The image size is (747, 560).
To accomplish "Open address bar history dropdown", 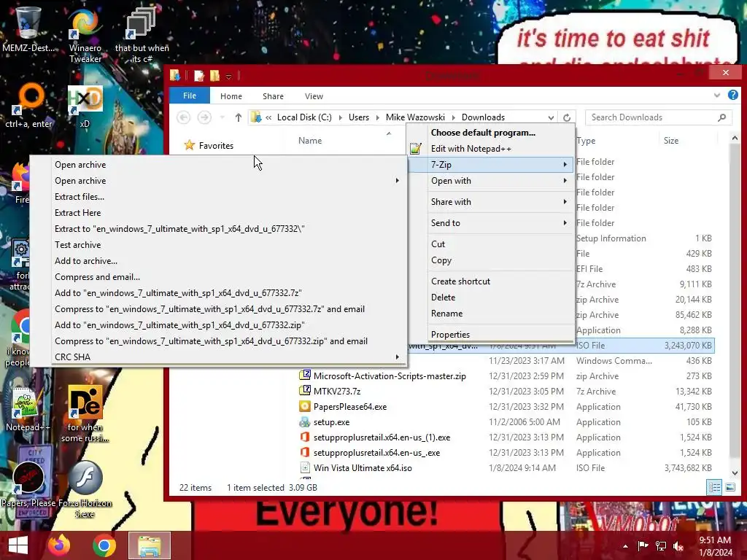I will coord(551,117).
